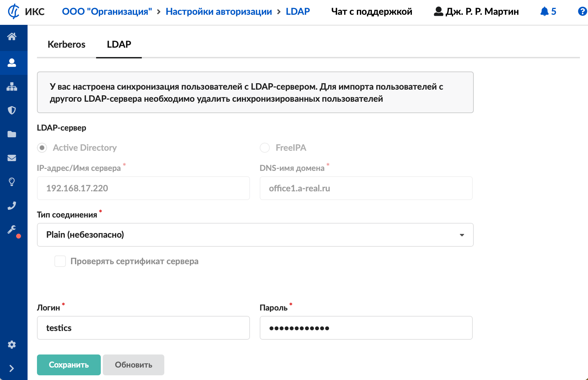Viewport: 588px width, 380px height.
Task: Open the shield security sidebar section
Action: point(12,110)
